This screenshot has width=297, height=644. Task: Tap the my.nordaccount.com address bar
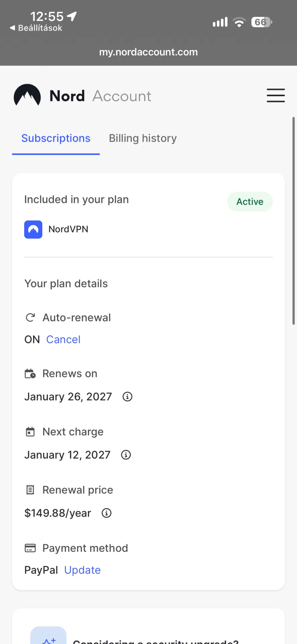(148, 52)
